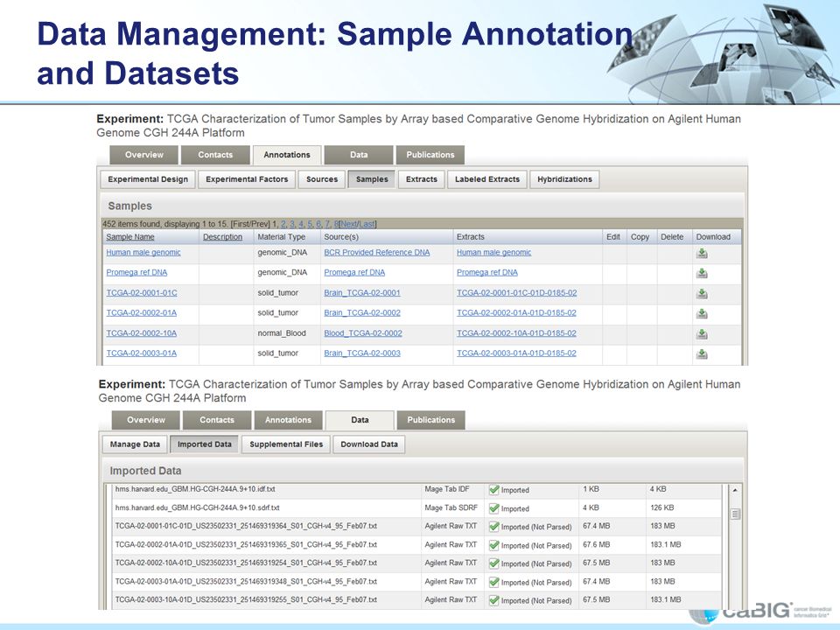The width and height of the screenshot is (840, 630).
Task: Switch to the Hybridizations sub-tab
Action: point(564,179)
